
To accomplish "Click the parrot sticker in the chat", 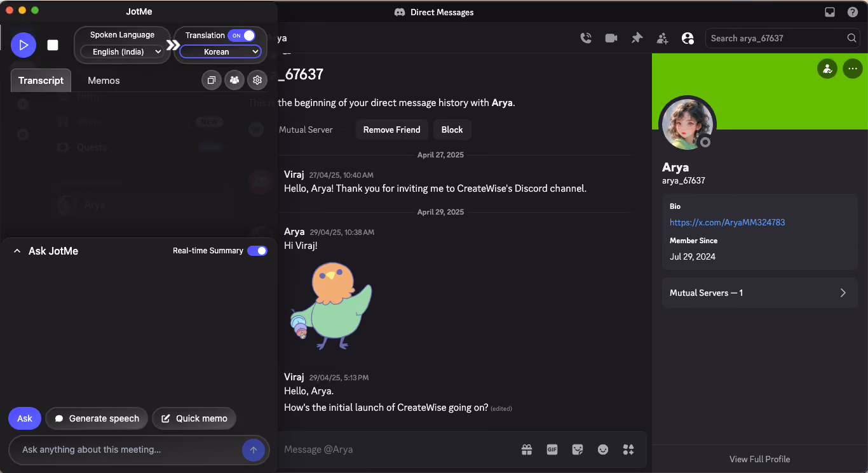I will [x=330, y=305].
